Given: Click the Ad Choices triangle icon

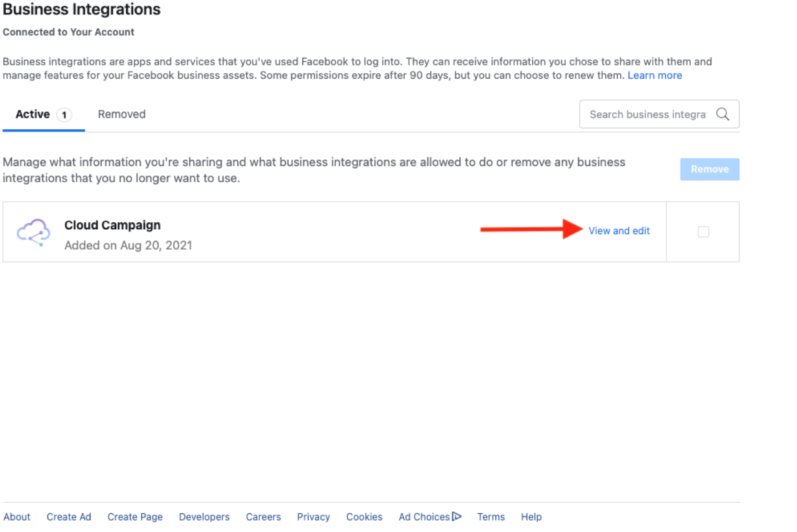Looking at the screenshot, I should click(x=457, y=516).
